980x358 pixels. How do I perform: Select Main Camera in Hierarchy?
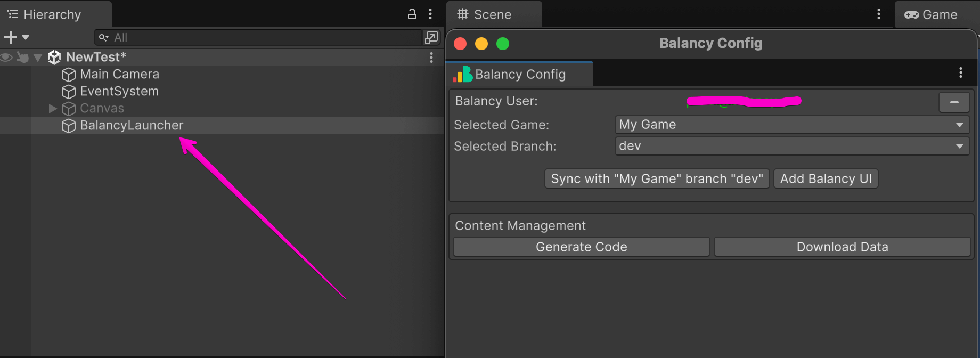[120, 74]
